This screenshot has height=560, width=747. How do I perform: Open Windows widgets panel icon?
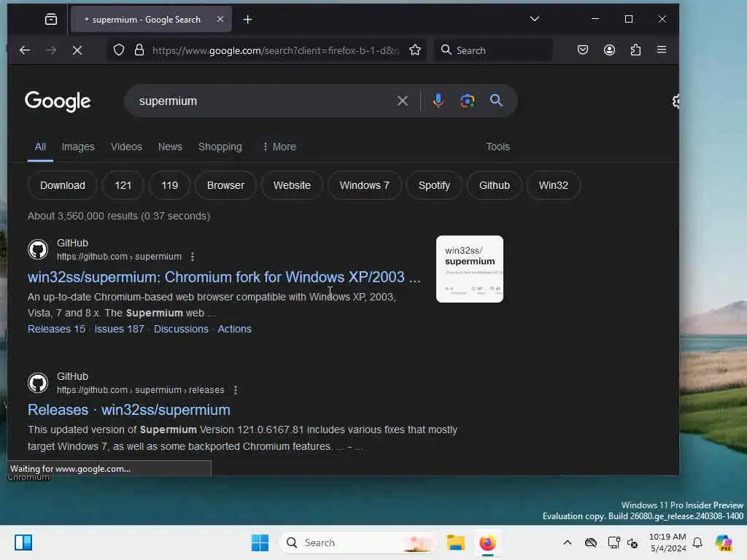point(23,542)
